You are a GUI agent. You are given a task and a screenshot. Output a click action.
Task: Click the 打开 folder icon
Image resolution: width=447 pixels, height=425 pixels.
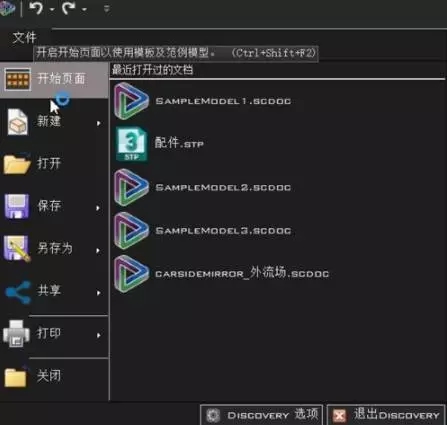17,164
